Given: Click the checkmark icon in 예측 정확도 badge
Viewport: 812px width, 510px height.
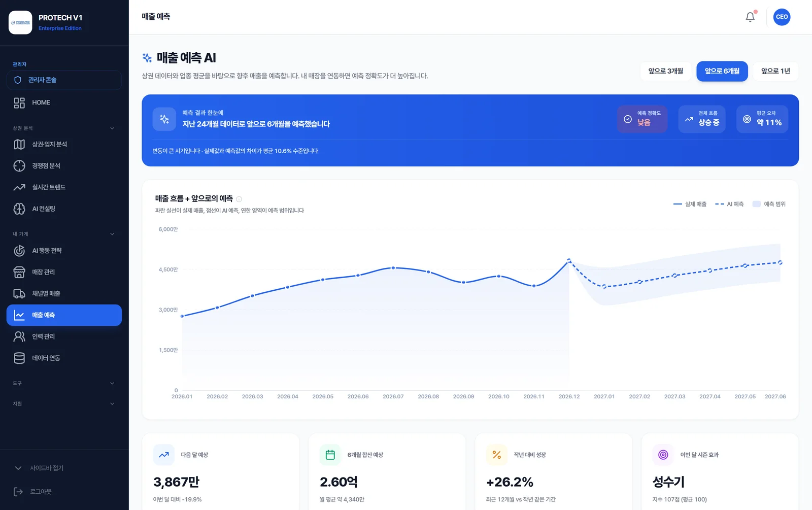Looking at the screenshot, I should [x=628, y=119].
